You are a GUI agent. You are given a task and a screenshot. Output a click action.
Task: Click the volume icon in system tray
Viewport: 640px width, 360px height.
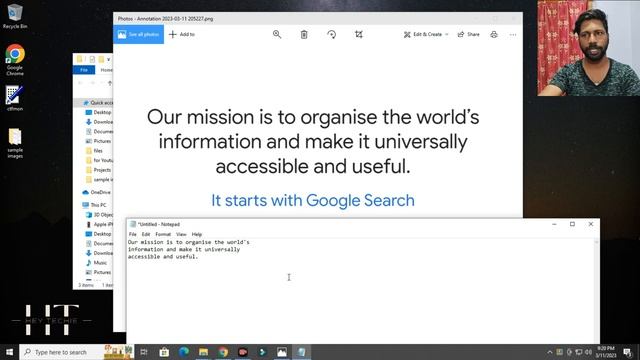(x=588, y=352)
